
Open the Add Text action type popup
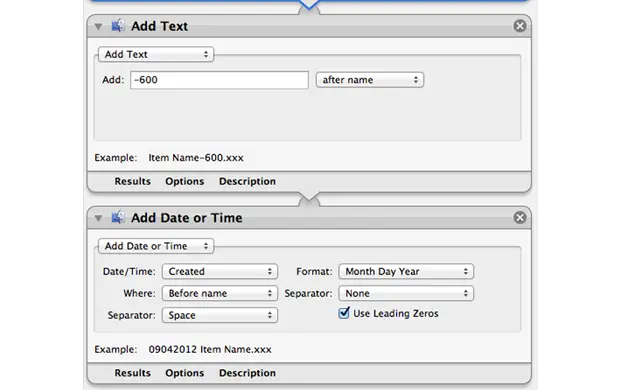point(156,54)
